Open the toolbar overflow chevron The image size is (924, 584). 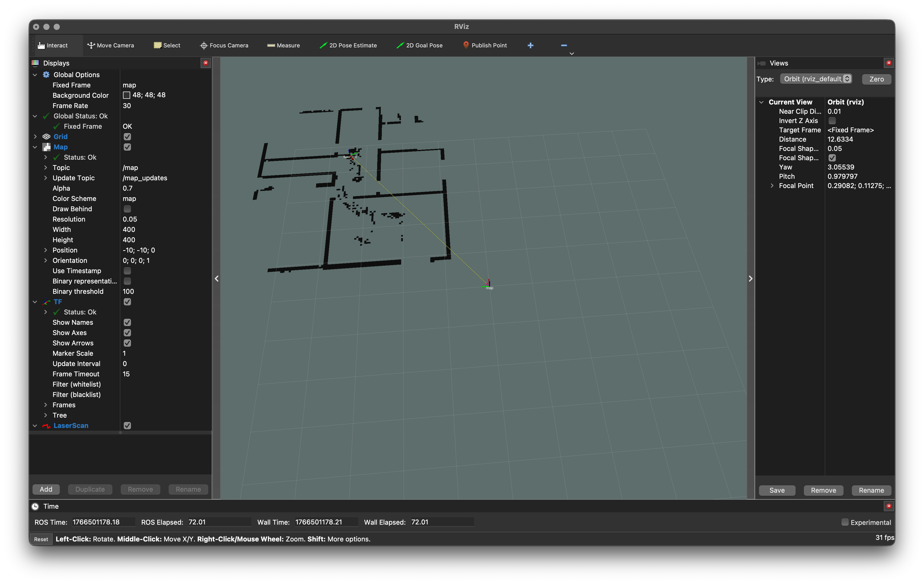point(572,54)
